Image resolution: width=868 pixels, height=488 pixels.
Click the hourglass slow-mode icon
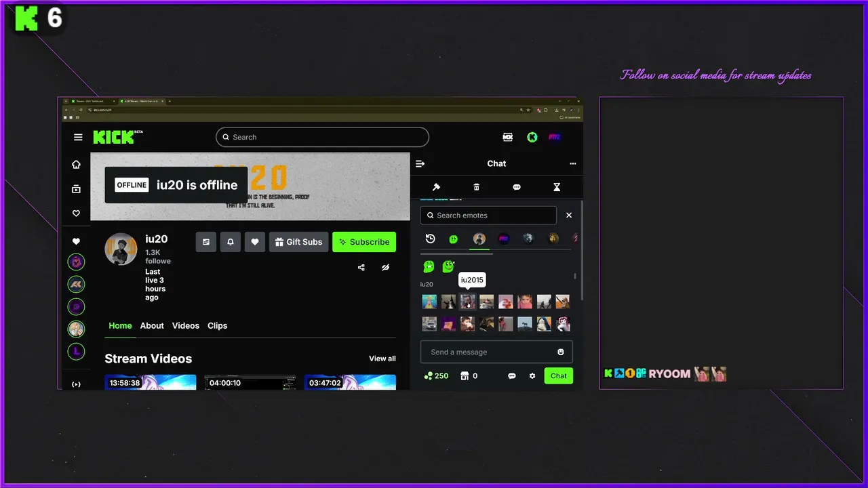557,187
